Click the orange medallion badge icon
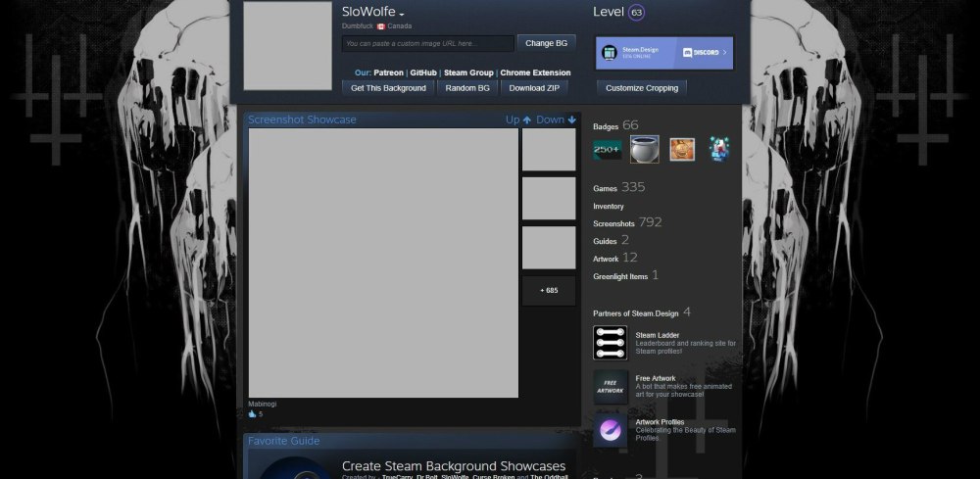Image resolution: width=980 pixels, height=479 pixels. pos(682,149)
